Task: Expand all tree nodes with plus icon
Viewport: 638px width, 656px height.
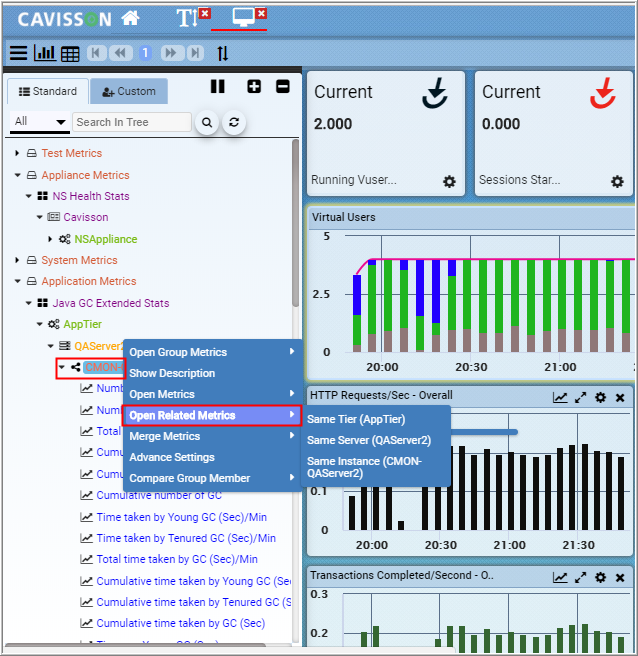Action: [254, 87]
